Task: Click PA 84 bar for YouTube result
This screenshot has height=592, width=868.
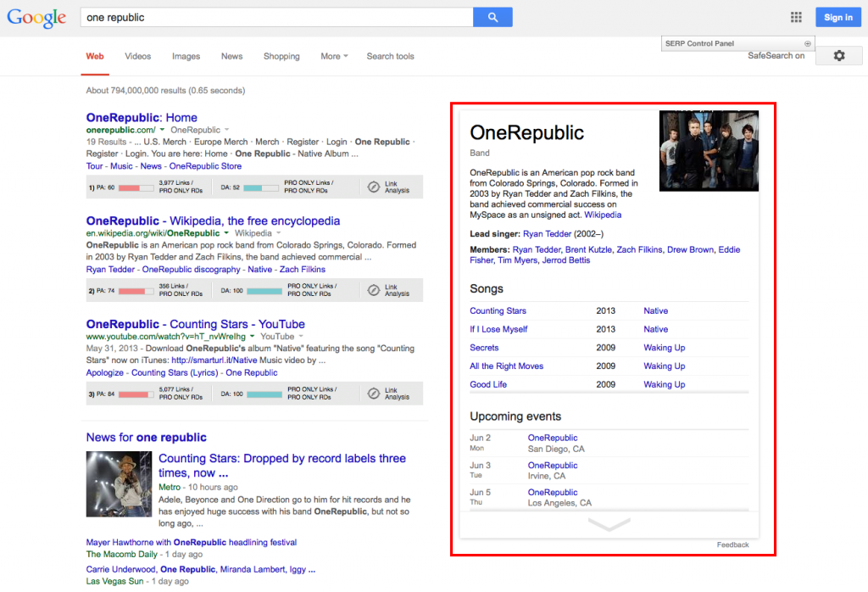Action: click(136, 394)
